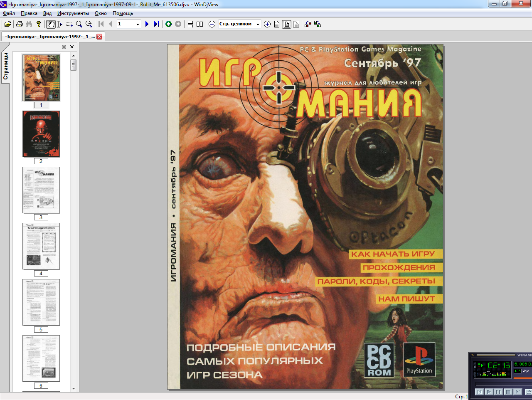Set zoom to fit page width
This screenshot has height=400, width=532.
(x=296, y=24)
